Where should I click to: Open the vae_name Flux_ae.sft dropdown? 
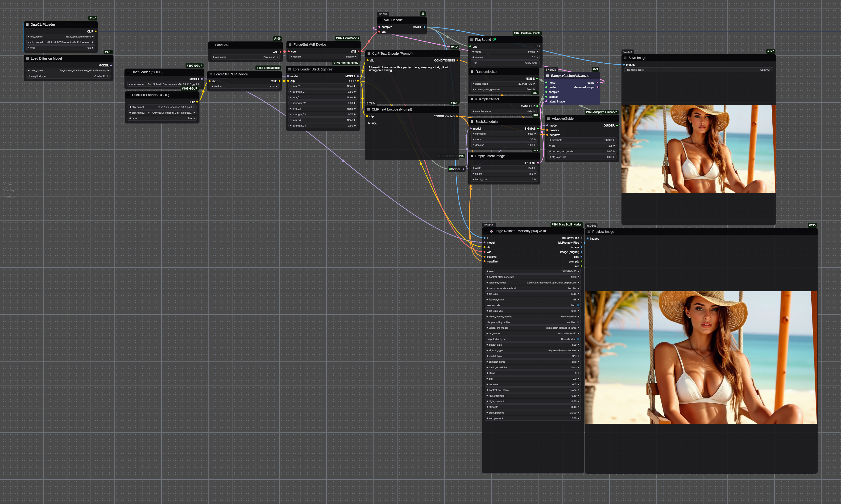click(245, 57)
